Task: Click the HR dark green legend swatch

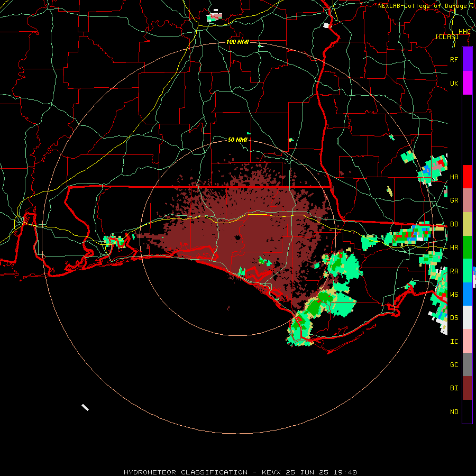Action: pos(467,248)
